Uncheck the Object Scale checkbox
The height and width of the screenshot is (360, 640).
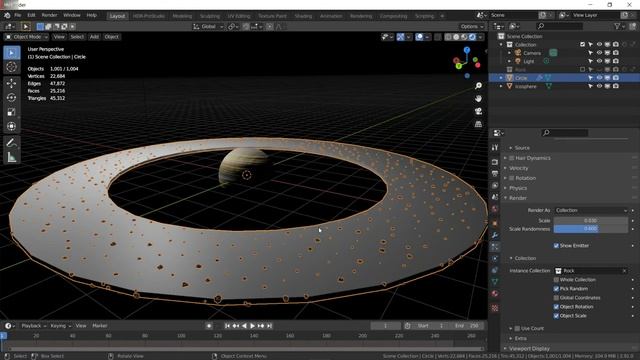(x=556, y=316)
